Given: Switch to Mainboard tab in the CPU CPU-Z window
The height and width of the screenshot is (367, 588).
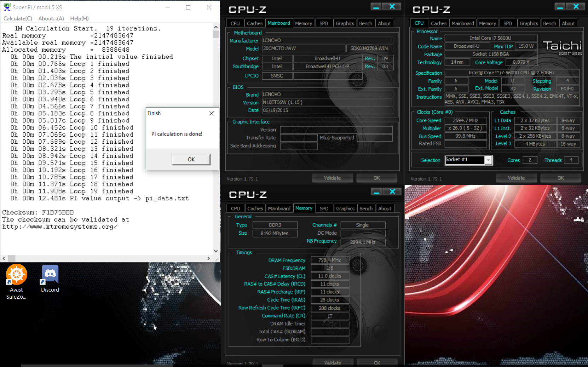Looking at the screenshot, I should (x=463, y=23).
